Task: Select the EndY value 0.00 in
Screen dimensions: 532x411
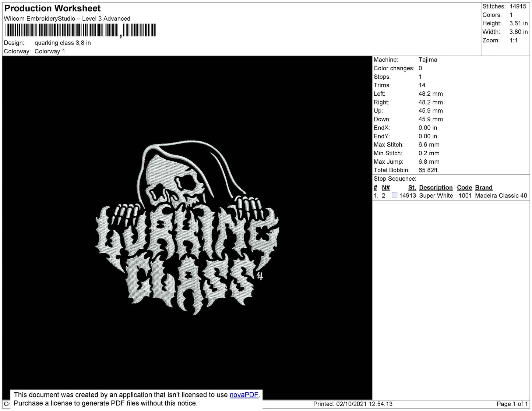Action: pyautogui.click(x=428, y=136)
